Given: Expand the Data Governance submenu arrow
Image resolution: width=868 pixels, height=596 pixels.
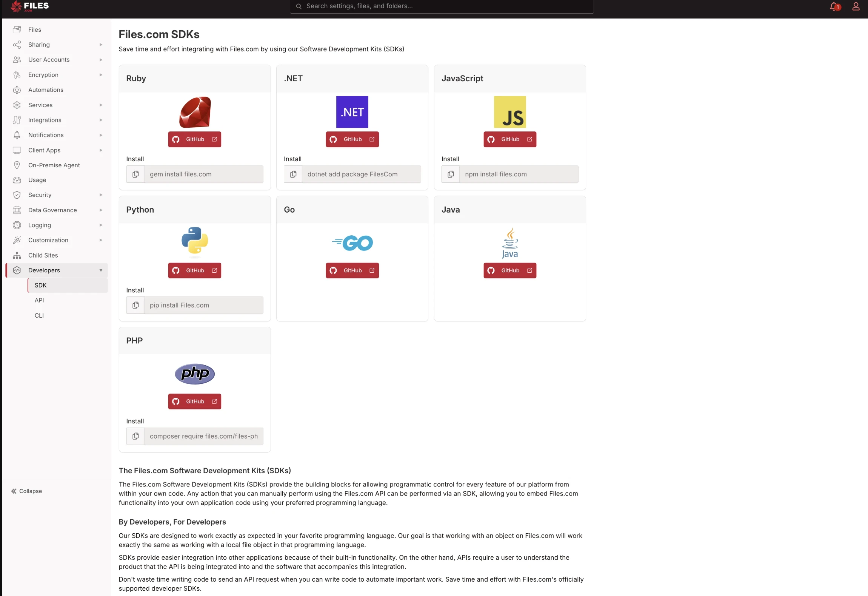Looking at the screenshot, I should (x=101, y=210).
